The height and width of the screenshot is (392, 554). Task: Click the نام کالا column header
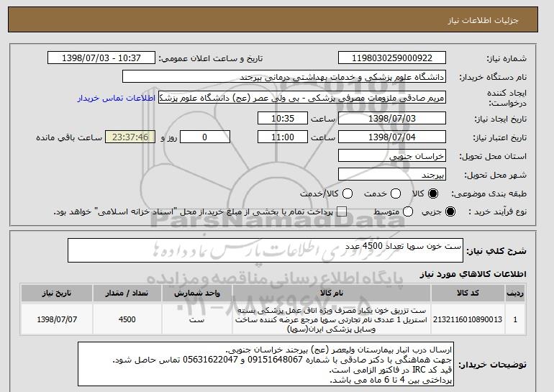coord(332,293)
